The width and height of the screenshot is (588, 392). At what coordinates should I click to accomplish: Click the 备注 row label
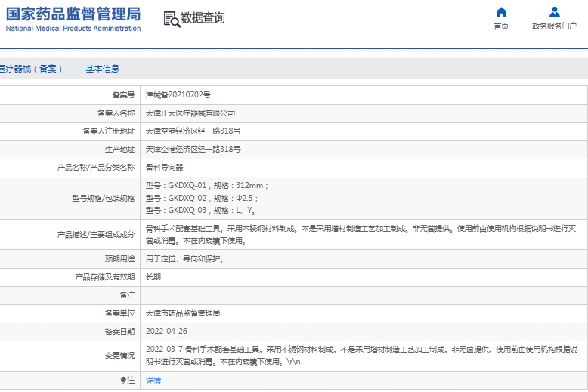[127, 295]
